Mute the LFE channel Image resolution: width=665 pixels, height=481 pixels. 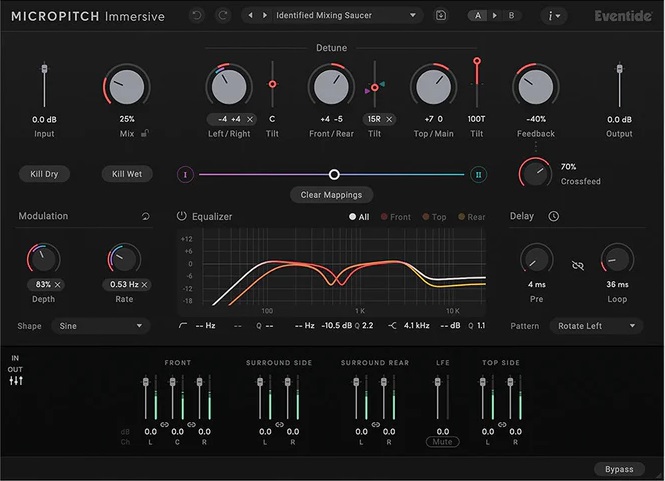click(x=442, y=441)
